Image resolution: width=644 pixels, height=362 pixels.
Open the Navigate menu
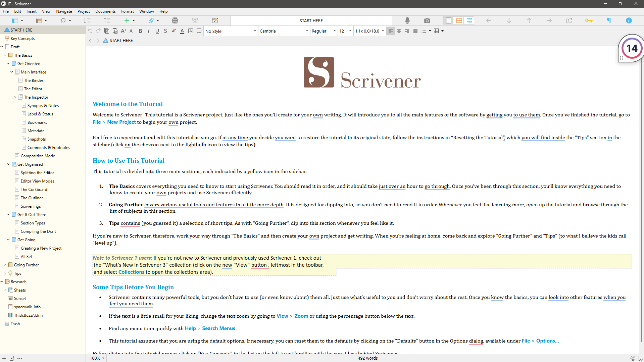point(64,11)
